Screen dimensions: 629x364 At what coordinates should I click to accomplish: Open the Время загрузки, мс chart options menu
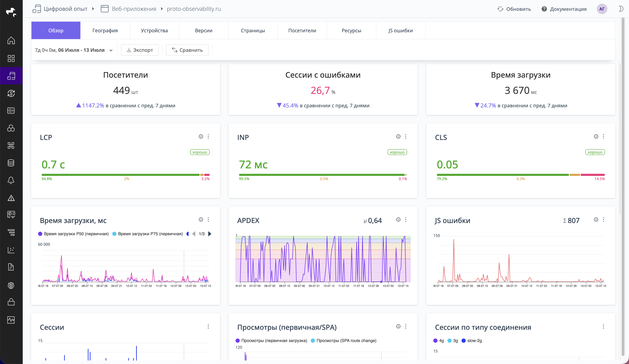click(208, 219)
